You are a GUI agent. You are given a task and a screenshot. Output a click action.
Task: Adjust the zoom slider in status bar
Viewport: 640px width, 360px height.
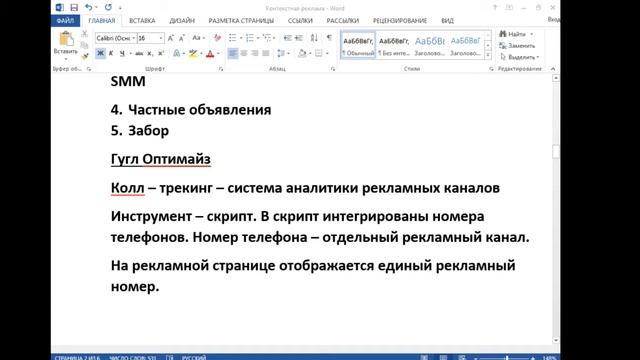(507, 358)
